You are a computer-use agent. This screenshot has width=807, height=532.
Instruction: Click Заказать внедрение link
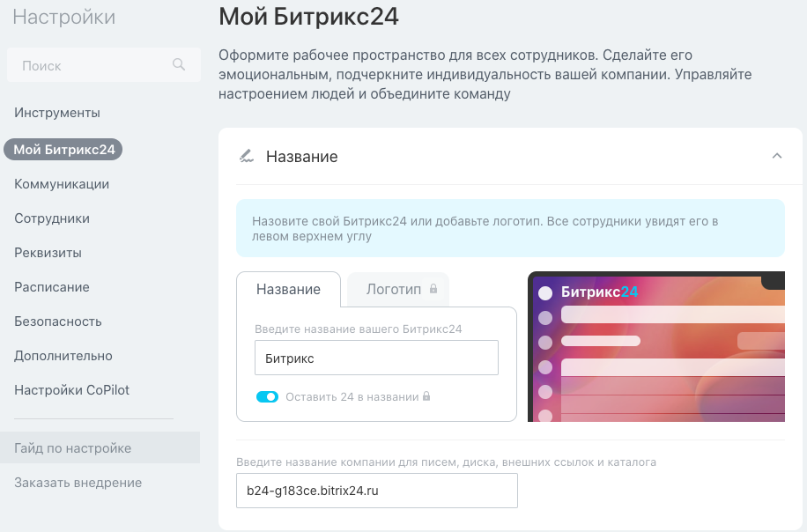(78, 483)
